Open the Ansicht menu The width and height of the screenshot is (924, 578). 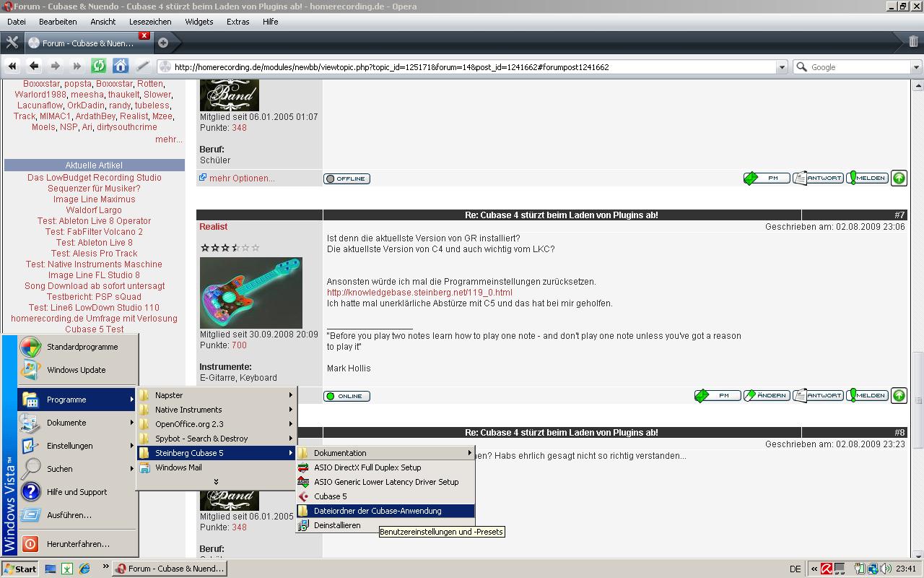[x=103, y=22]
